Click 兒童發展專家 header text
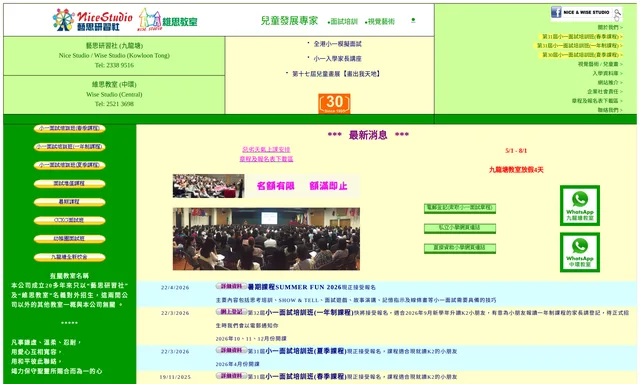The image size is (640, 384). pyautogui.click(x=289, y=21)
